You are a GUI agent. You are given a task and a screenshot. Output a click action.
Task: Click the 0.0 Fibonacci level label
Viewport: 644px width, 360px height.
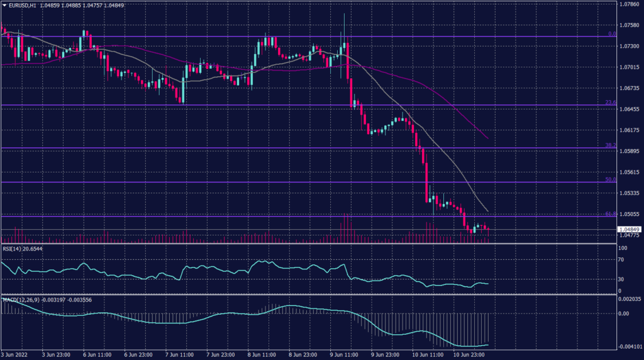pyautogui.click(x=611, y=33)
